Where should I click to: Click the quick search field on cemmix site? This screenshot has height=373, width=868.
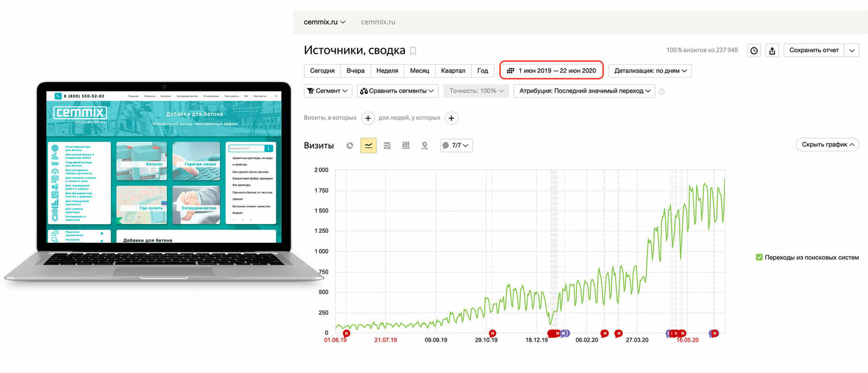click(246, 148)
